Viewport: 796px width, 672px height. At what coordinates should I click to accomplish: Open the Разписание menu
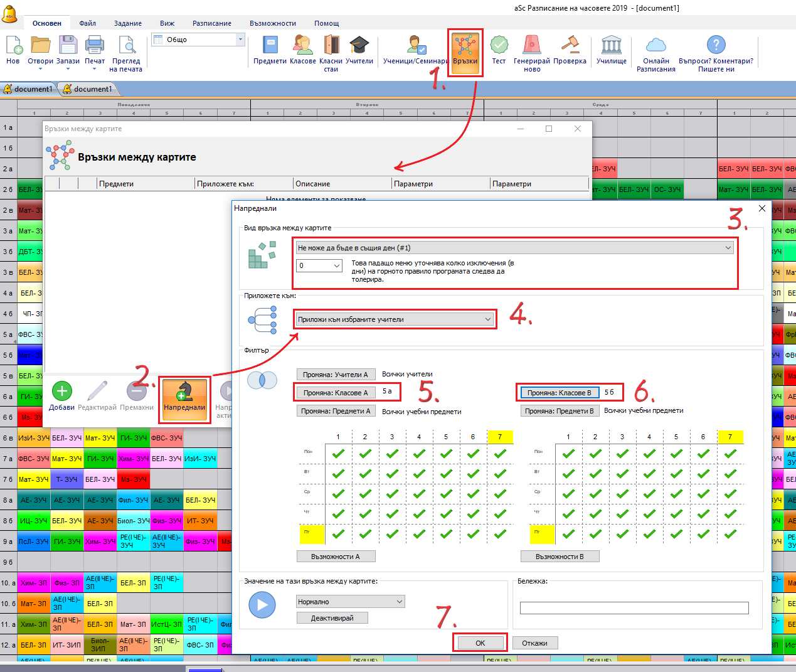click(x=211, y=23)
